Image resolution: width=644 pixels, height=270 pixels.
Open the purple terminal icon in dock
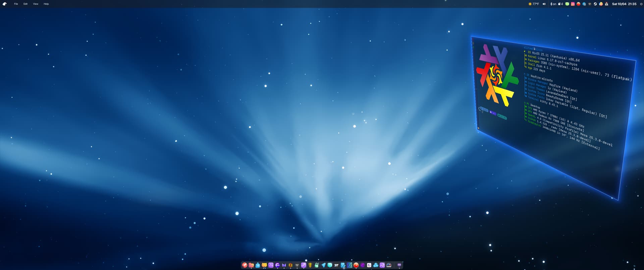point(271,265)
